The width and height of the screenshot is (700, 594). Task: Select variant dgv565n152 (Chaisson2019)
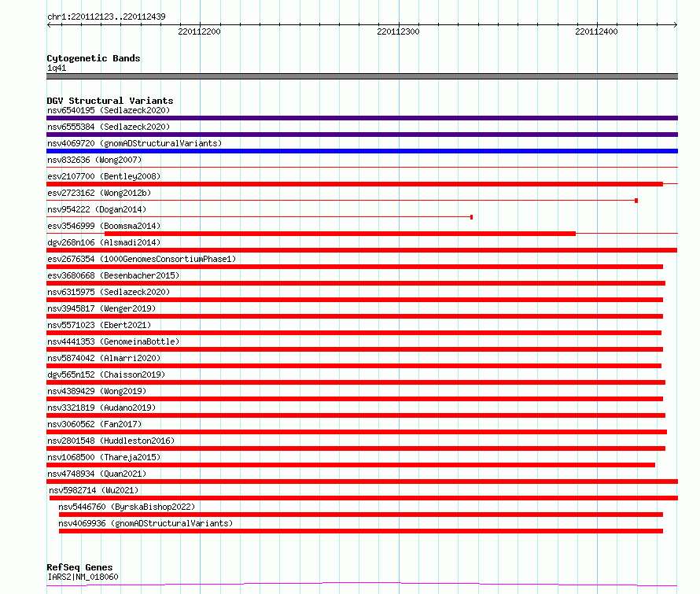click(x=106, y=374)
